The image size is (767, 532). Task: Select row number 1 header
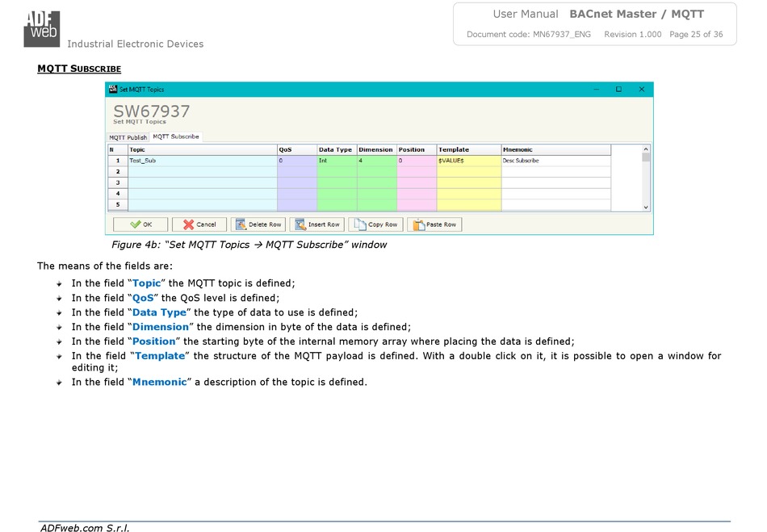coord(118,161)
